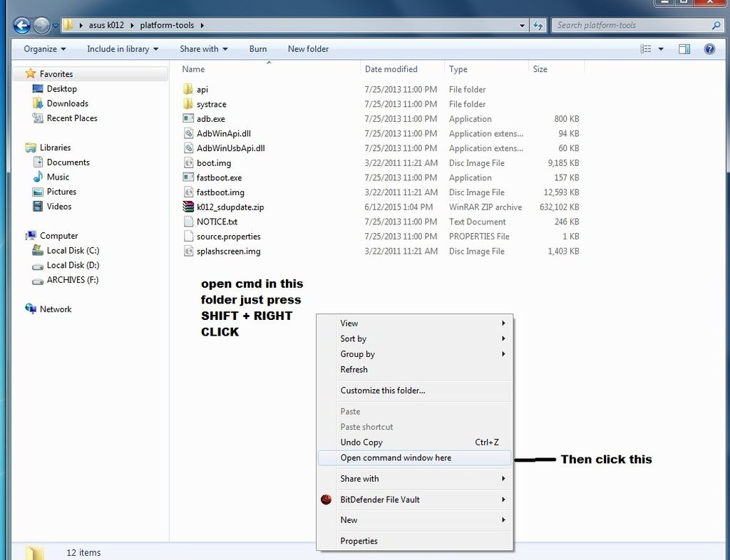730x560 pixels.
Task: Click the Burn toolbar button
Action: coord(258,49)
